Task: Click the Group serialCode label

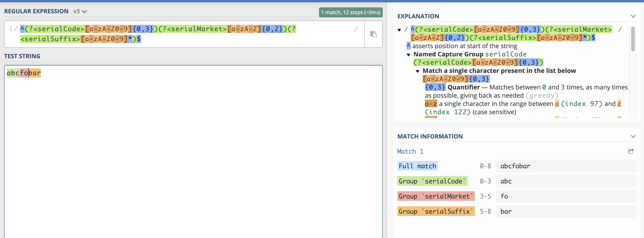Action: 432,181
